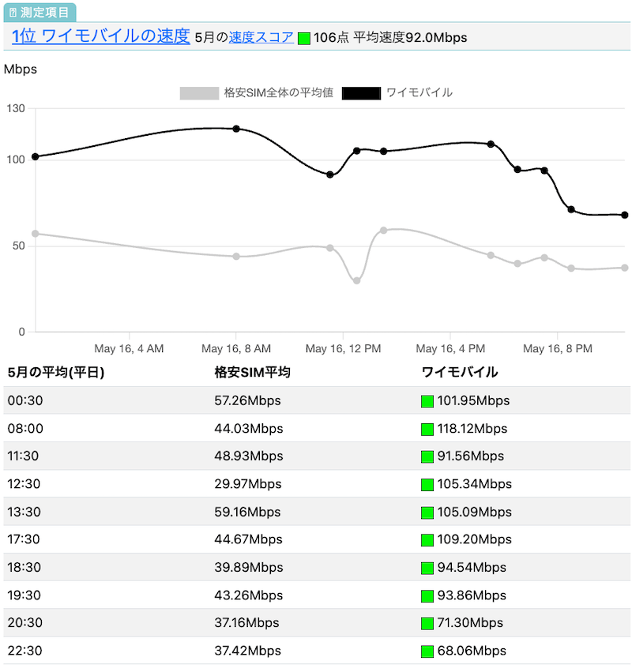Click the 37.42Mbps cell
The width and height of the screenshot is (632, 672).
coord(248,651)
